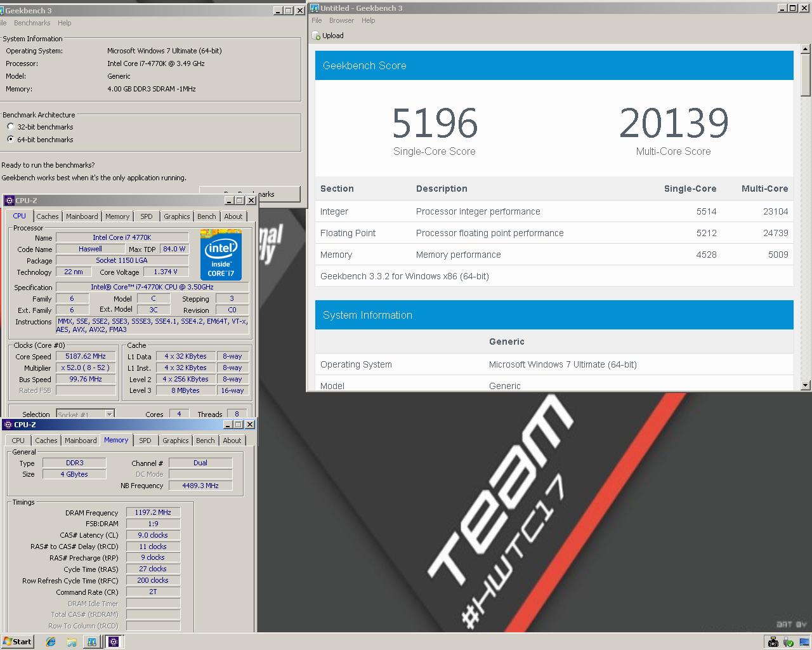Image resolution: width=812 pixels, height=650 pixels.
Task: Click the Intel Core i7 logo in CPU-Z
Action: tap(221, 255)
